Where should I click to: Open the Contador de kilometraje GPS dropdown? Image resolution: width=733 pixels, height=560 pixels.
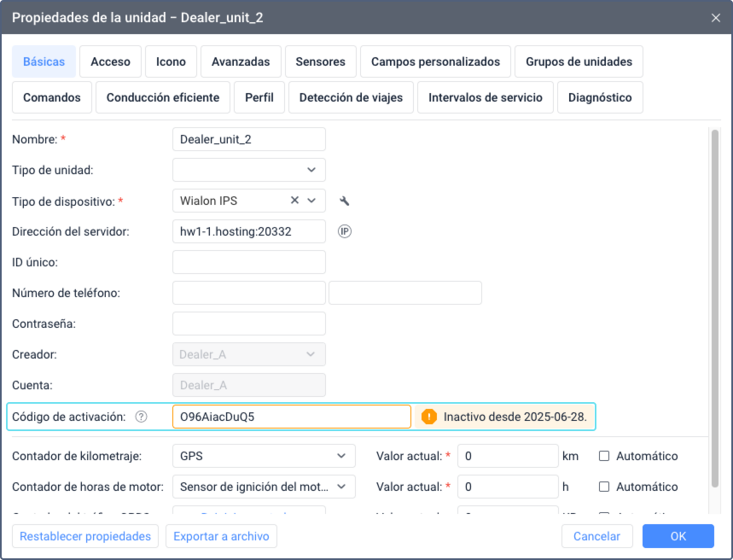tap(265, 456)
